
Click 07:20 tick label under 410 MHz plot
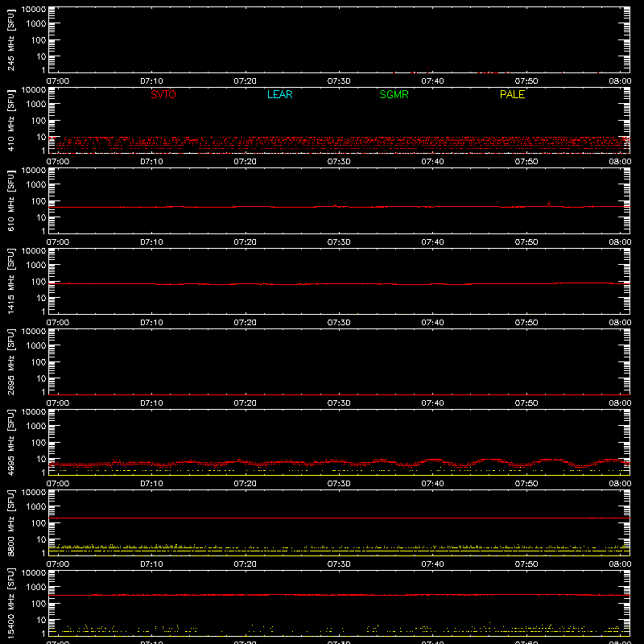(x=246, y=162)
